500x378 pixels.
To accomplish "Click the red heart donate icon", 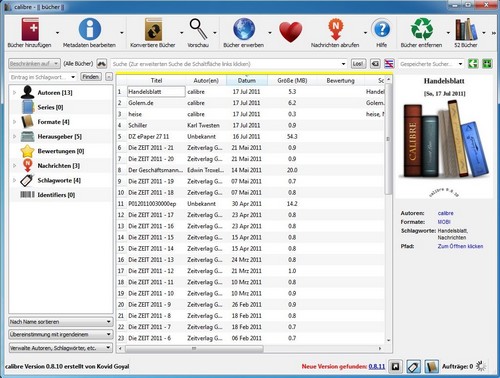I will (x=291, y=32).
